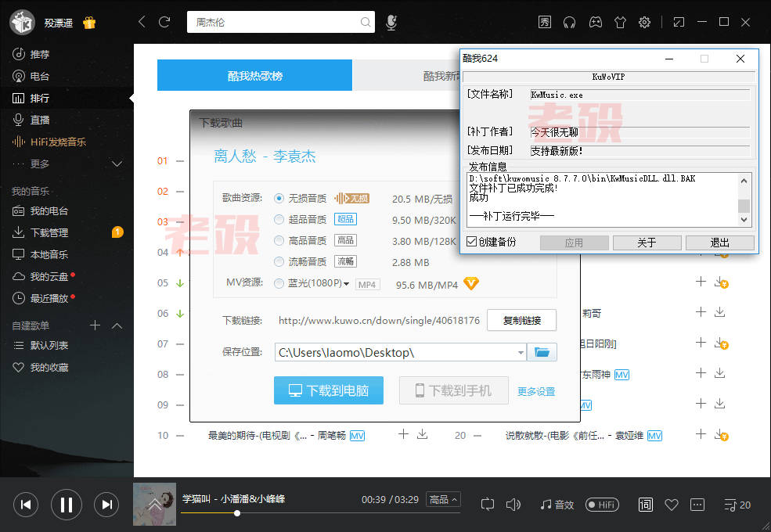Image resolution: width=771 pixels, height=532 pixels.
Task: Click the search box with 周杰伦
Action: point(280,22)
